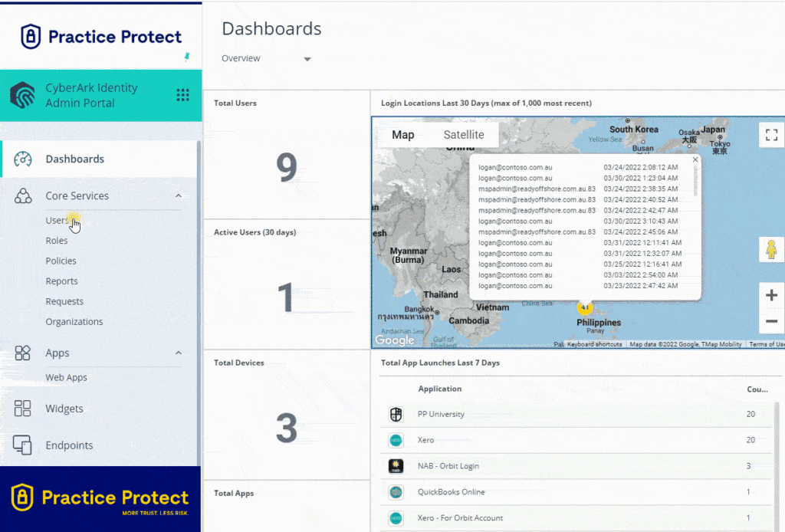The width and height of the screenshot is (785, 532).
Task: Click the sidebar navigation scrollbar
Action: [x=199, y=303]
